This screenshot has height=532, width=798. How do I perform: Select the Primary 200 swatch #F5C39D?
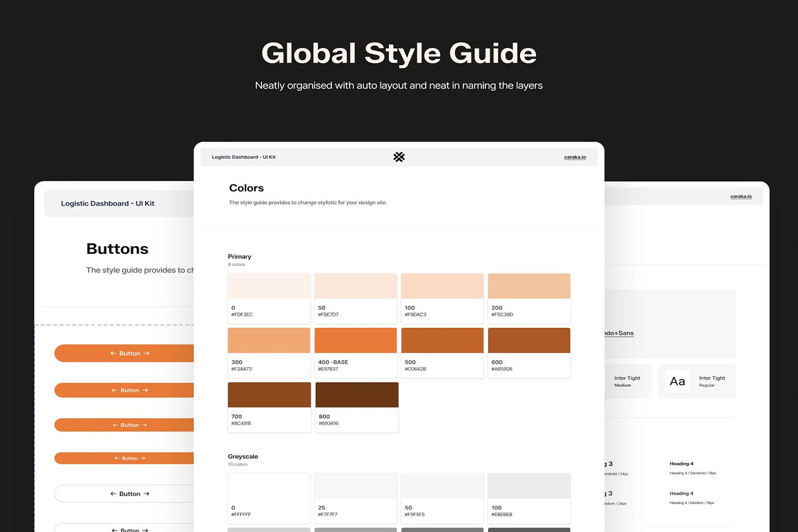tap(529, 297)
